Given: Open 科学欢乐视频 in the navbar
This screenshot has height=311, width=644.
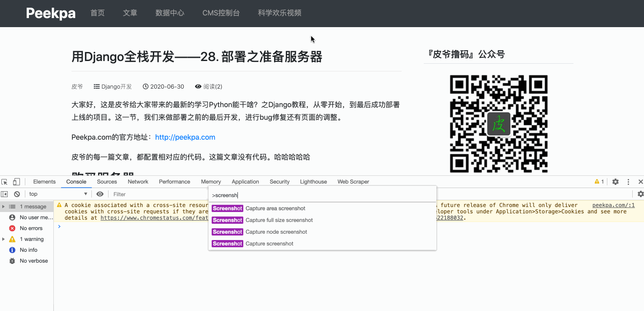Looking at the screenshot, I should pos(279,13).
